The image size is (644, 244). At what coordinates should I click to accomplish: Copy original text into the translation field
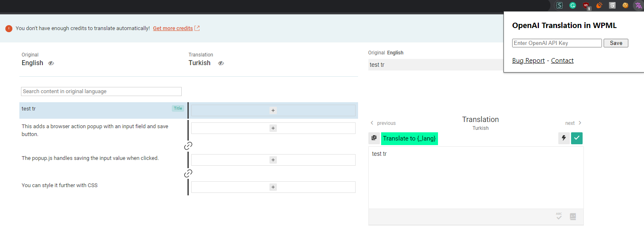[374, 138]
